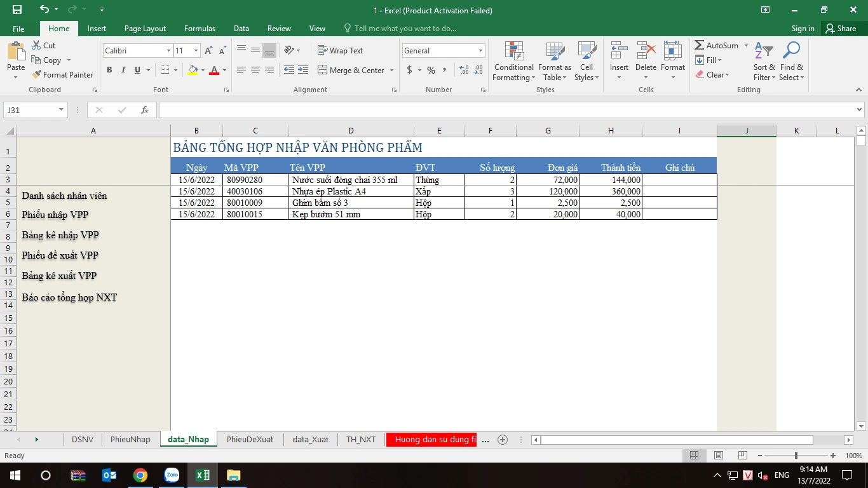Click the 'Báo cáo tổng hợp NXT' link

(x=69, y=297)
